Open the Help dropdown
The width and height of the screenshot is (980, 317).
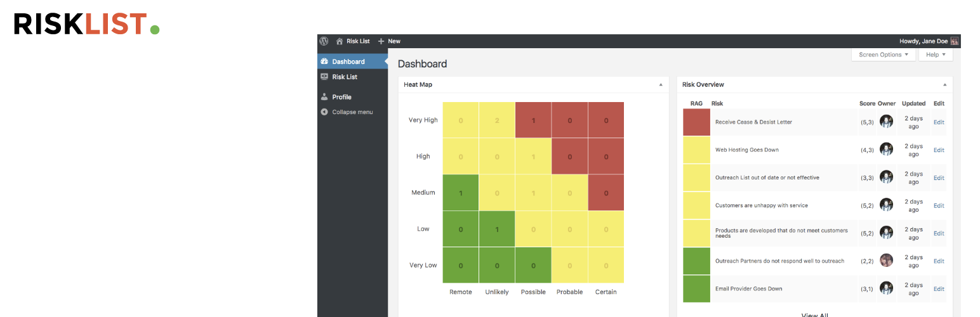936,55
